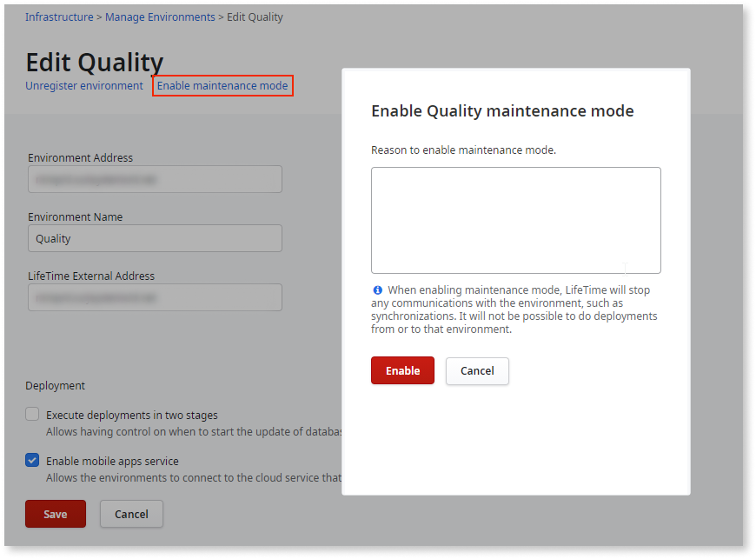
Task: Click the info icon in the maintenance dialog
Action: coord(377,290)
